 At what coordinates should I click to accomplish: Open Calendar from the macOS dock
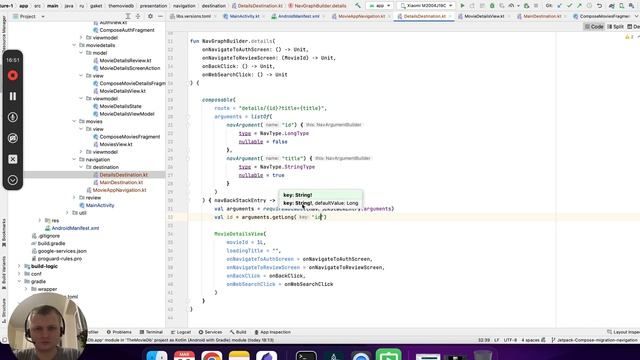click(184, 356)
